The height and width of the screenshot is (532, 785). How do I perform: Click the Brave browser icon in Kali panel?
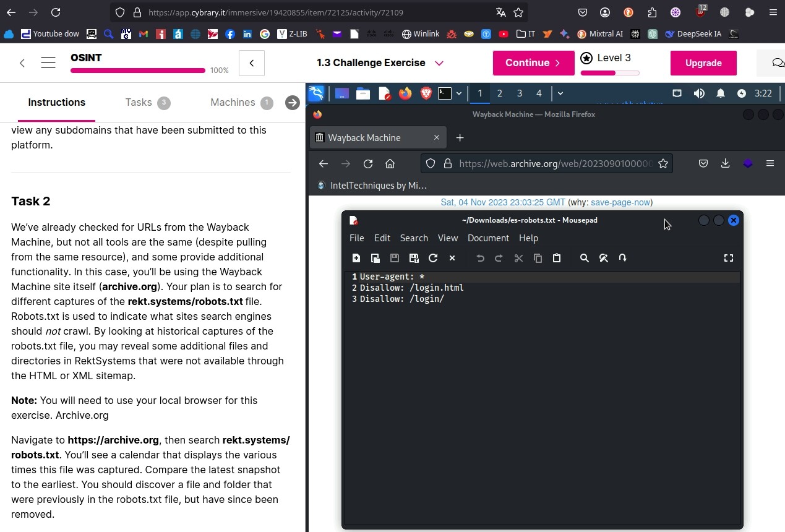tap(426, 93)
